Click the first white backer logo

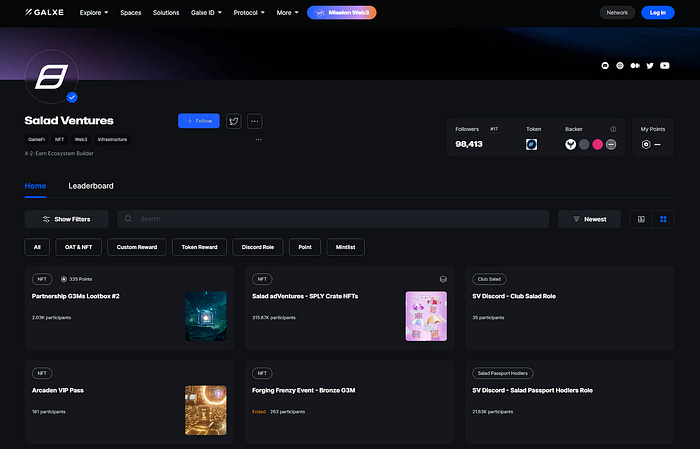click(x=570, y=144)
